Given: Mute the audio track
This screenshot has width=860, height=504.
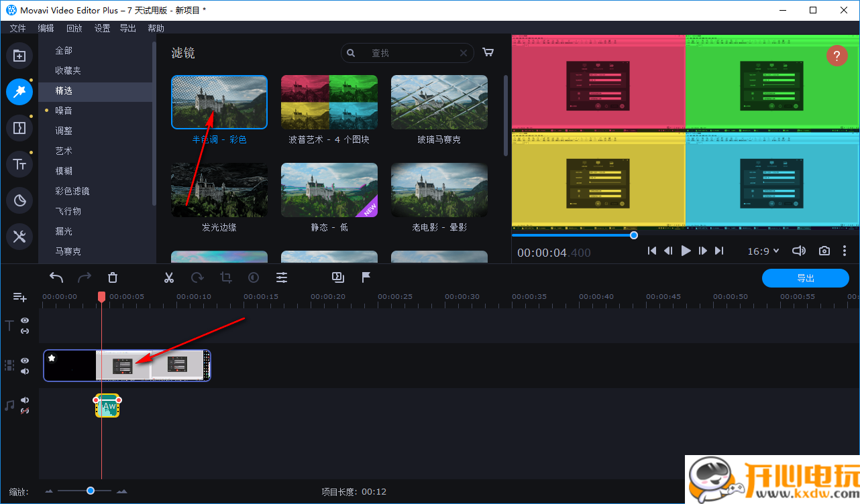Looking at the screenshot, I should (x=25, y=400).
